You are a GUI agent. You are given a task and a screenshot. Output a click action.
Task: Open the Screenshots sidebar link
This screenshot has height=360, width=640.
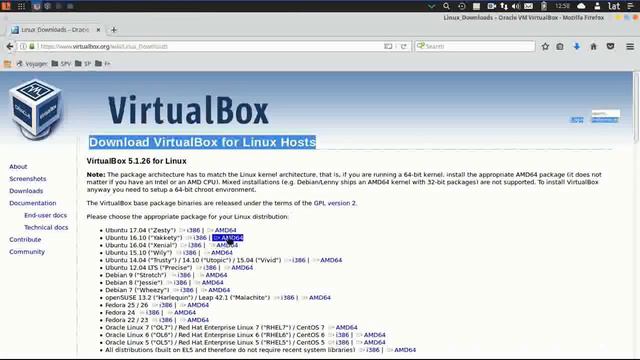(28, 179)
